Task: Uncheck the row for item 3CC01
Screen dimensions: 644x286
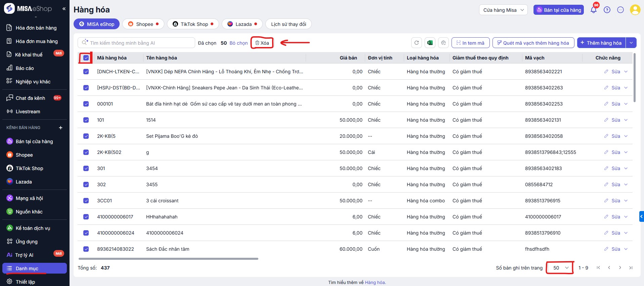Action: tap(86, 201)
